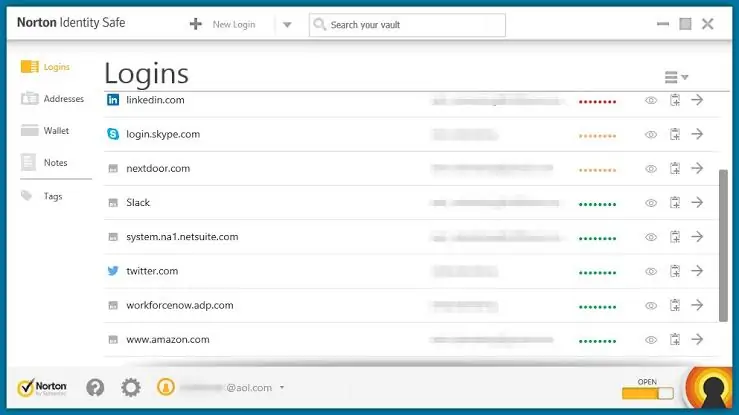739x415 pixels.
Task: Click the logins list vertical scrollbar
Action: [x=723, y=245]
